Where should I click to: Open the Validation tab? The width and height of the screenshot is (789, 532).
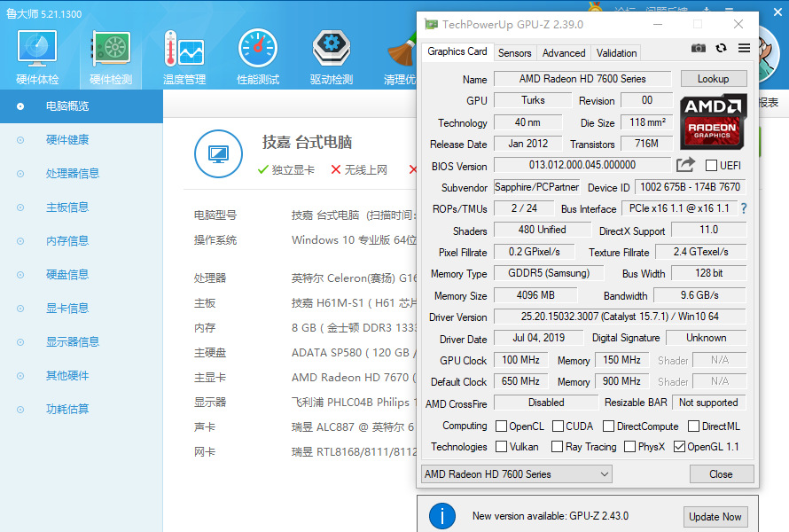click(616, 52)
